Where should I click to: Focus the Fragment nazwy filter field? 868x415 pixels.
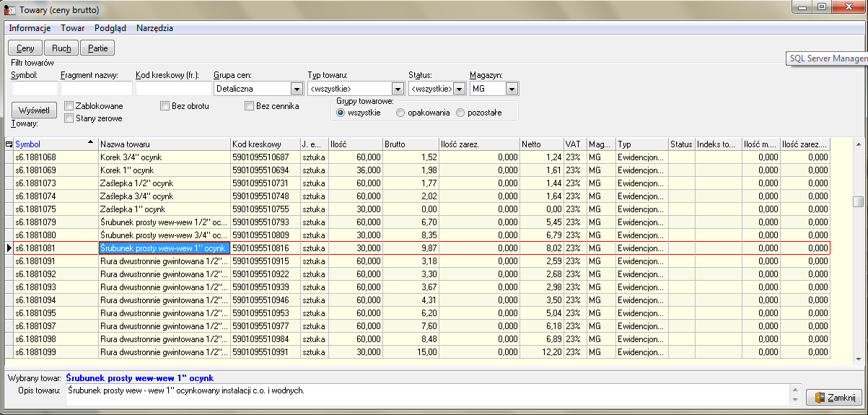pos(97,88)
